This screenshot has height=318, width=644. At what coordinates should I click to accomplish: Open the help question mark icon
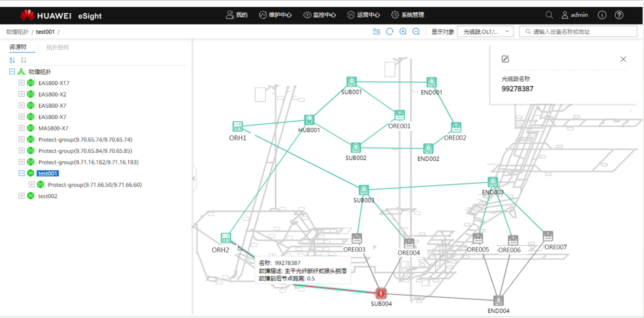coord(619,15)
